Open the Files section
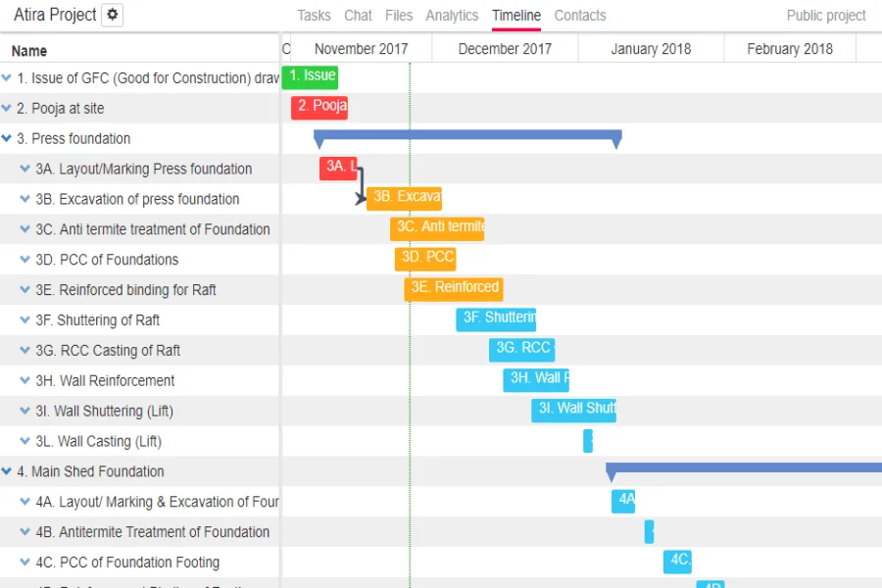 399,15
